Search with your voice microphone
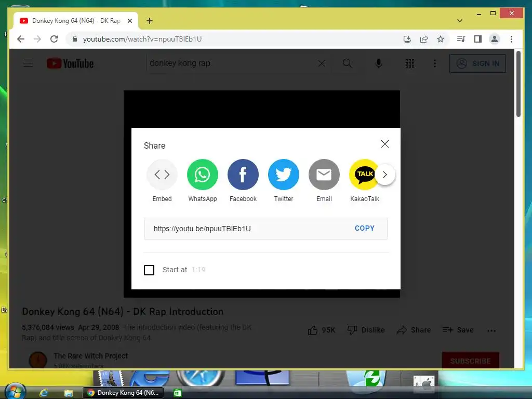 coord(379,63)
